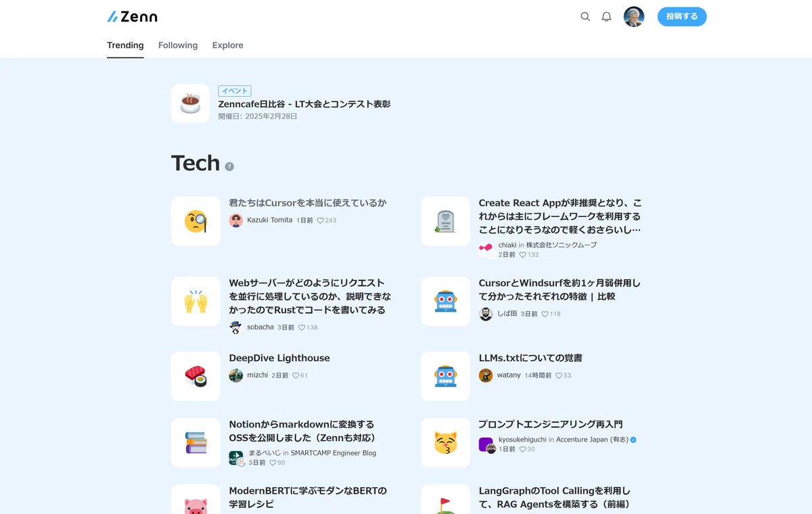812x514 pixels.
Task: Open the Zenn home logo
Action: pos(132,17)
